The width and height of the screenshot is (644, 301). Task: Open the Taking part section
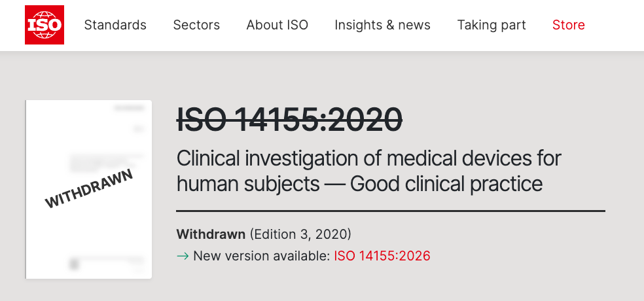pos(492,26)
